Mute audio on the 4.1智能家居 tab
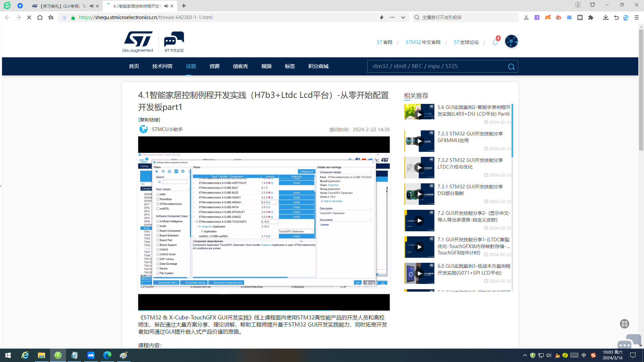This screenshot has height=362, width=644. point(166,6)
